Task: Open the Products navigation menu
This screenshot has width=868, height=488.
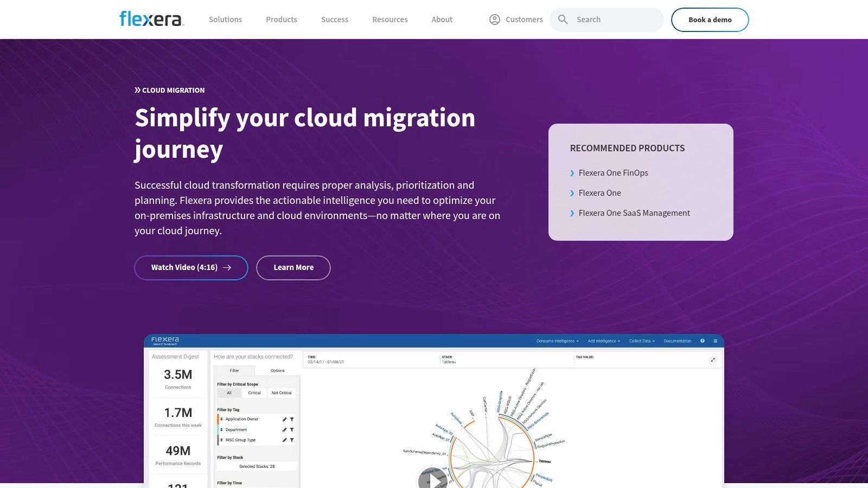Action: tap(282, 20)
